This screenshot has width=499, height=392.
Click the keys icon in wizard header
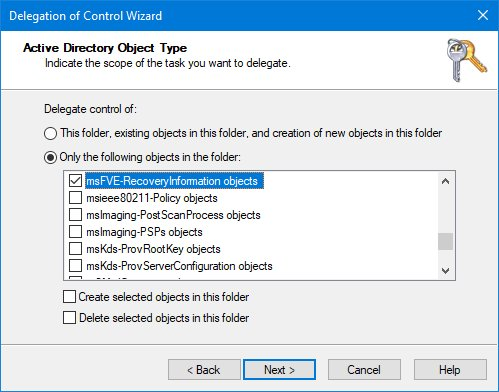tap(466, 60)
